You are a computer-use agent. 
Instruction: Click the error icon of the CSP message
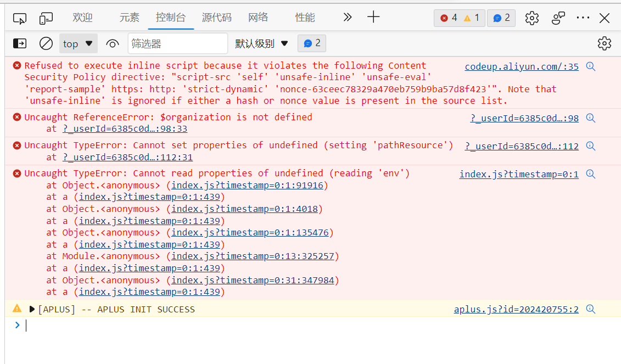(17, 65)
